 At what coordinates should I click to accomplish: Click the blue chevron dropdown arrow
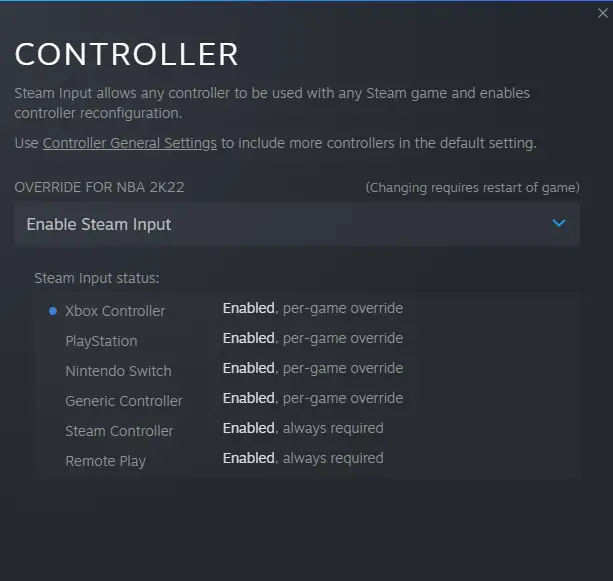coord(559,223)
